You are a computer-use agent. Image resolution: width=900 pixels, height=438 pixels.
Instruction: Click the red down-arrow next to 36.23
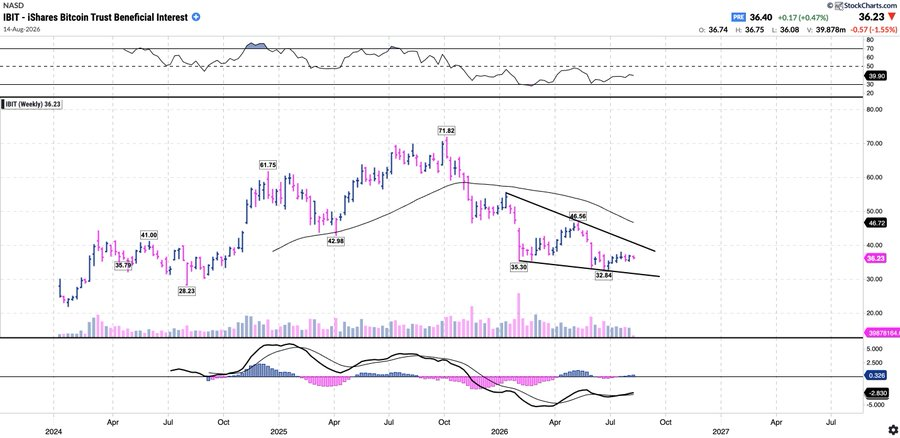point(891,17)
